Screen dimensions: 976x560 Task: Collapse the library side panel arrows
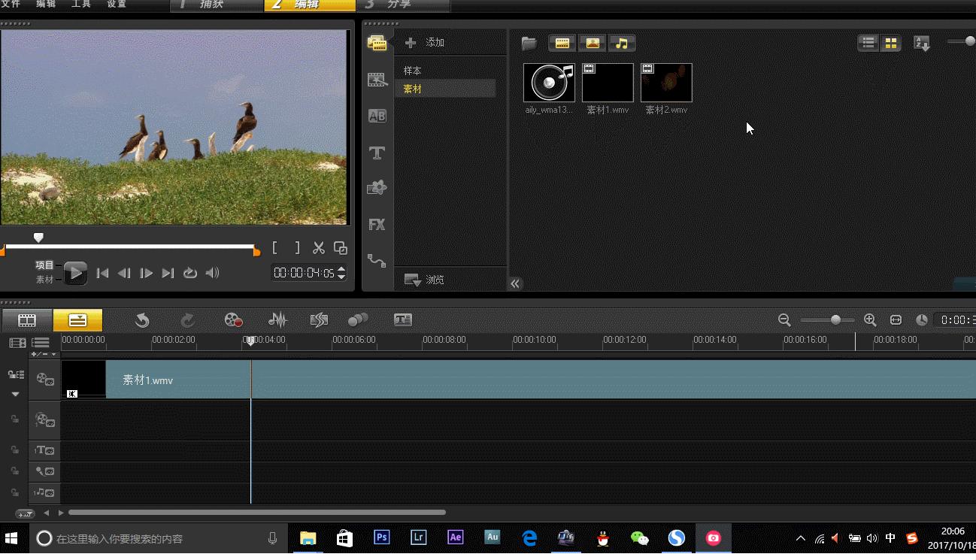pyautogui.click(x=515, y=283)
